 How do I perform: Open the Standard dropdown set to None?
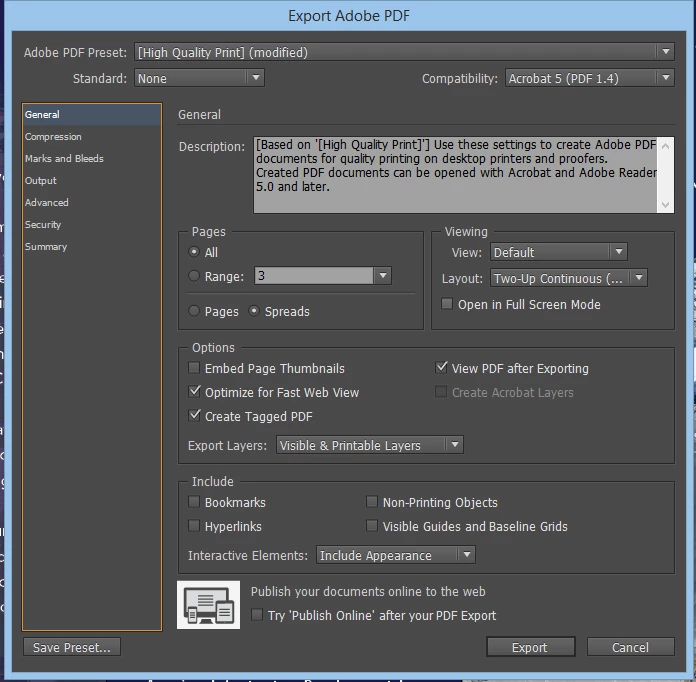coord(199,78)
